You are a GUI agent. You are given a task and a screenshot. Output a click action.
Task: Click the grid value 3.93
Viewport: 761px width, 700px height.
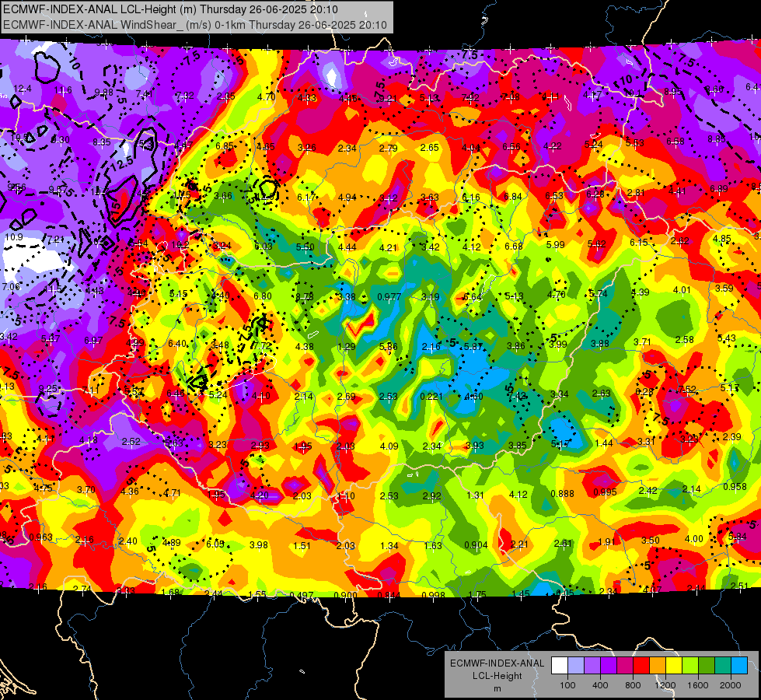pos(475,446)
